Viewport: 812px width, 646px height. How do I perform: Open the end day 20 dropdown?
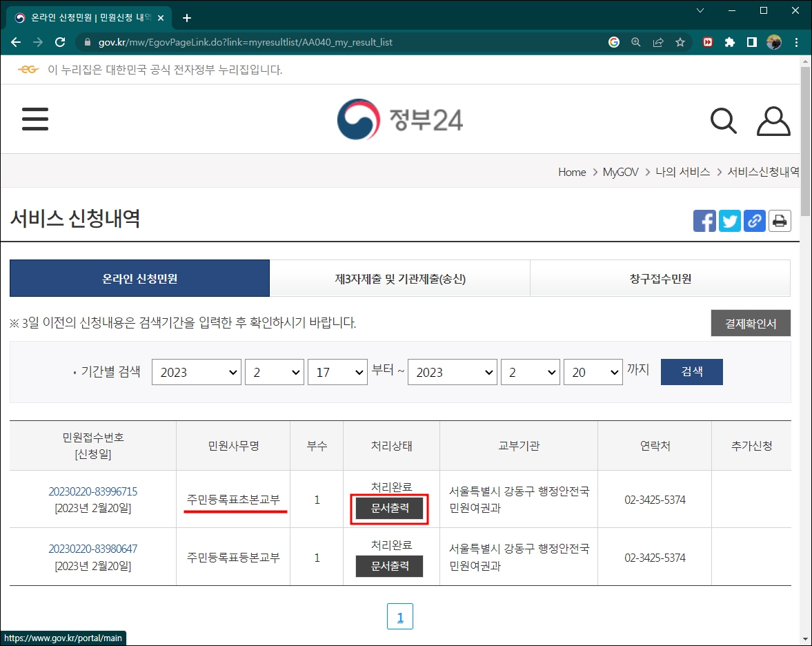coord(593,371)
